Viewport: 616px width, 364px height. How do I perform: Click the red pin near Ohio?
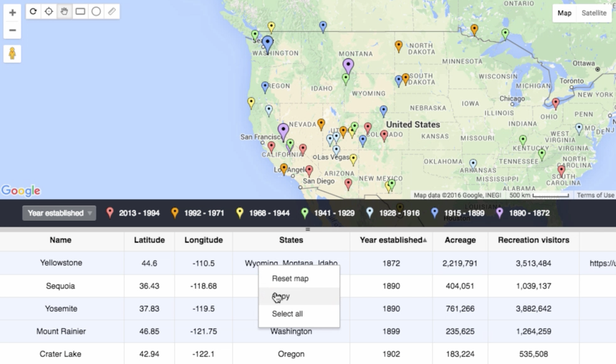click(555, 103)
